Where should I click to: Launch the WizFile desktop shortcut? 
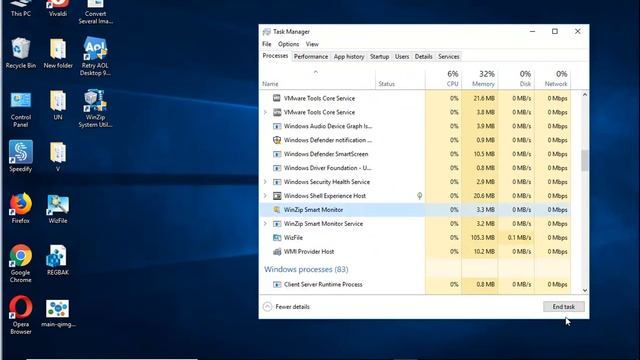click(x=58, y=208)
